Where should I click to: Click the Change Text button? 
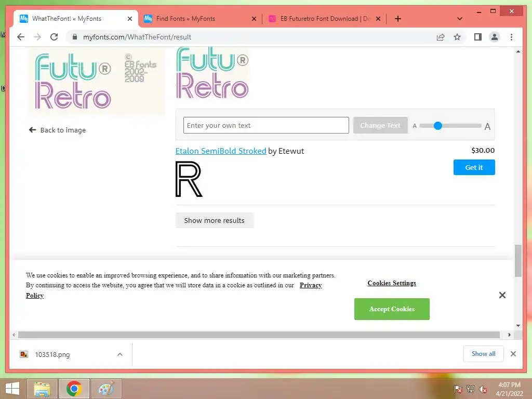click(380, 125)
